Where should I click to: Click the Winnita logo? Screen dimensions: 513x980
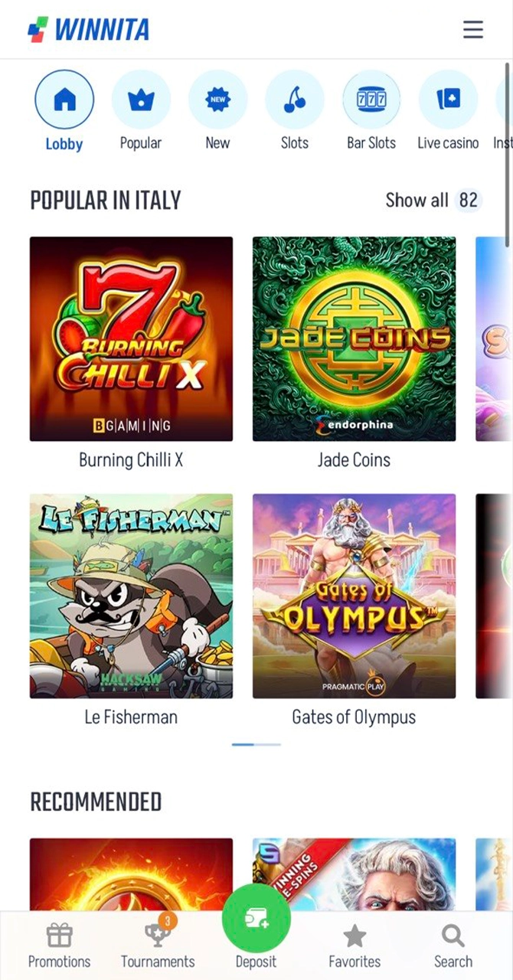89,30
